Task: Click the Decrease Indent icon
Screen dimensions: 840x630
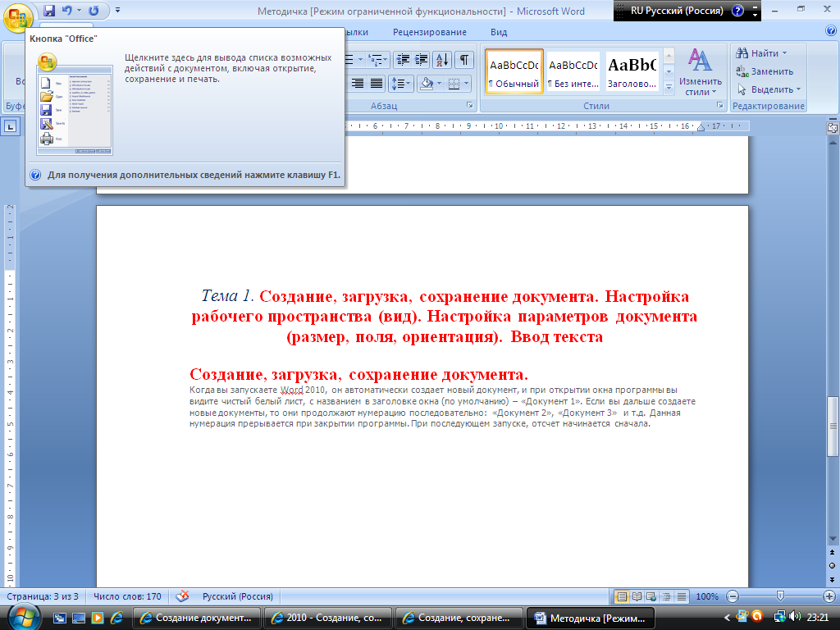Action: click(x=402, y=59)
